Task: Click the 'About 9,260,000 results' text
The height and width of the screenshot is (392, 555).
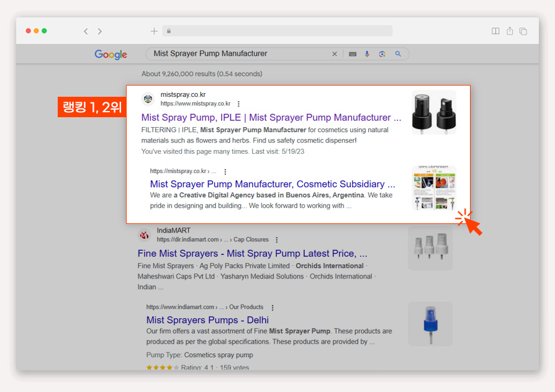Action: click(202, 74)
